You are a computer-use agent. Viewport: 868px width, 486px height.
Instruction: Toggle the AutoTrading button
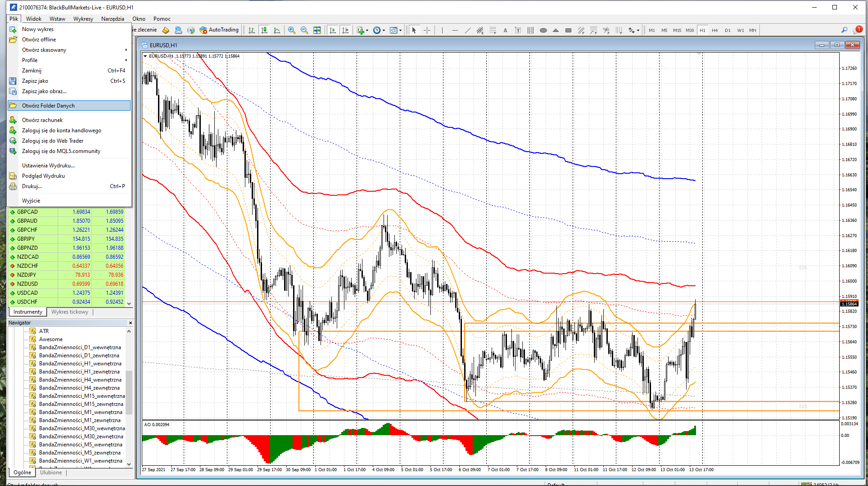point(219,30)
